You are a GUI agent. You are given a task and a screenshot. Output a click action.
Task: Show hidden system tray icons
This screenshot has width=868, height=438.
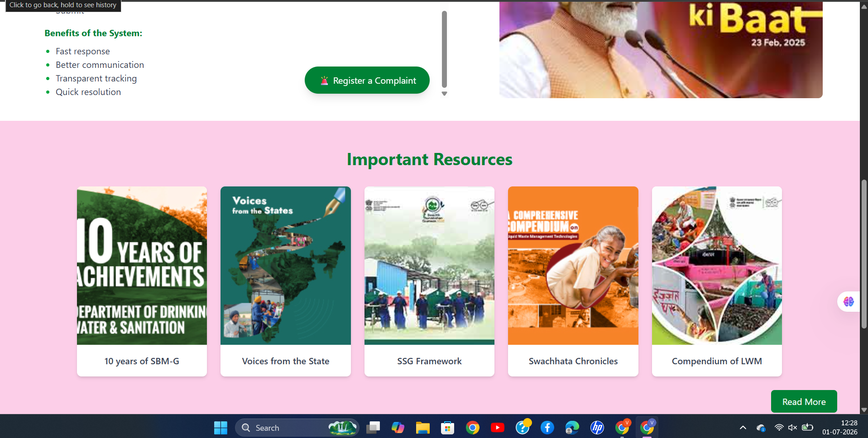743,428
